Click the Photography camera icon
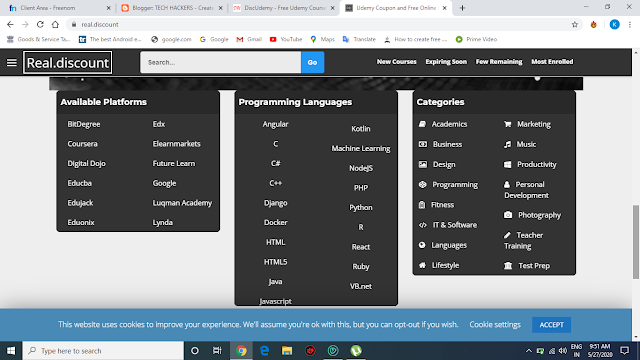This screenshot has height=360, width=640. point(508,215)
